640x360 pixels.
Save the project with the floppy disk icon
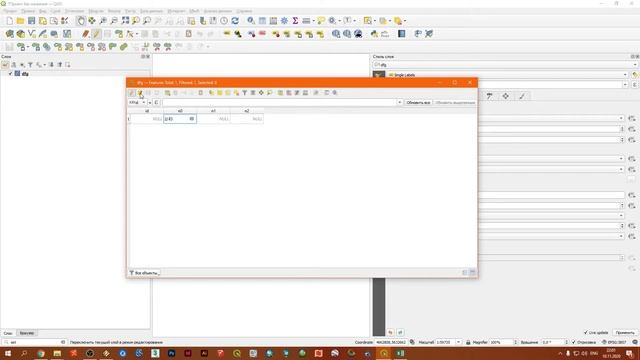[x=31, y=20]
